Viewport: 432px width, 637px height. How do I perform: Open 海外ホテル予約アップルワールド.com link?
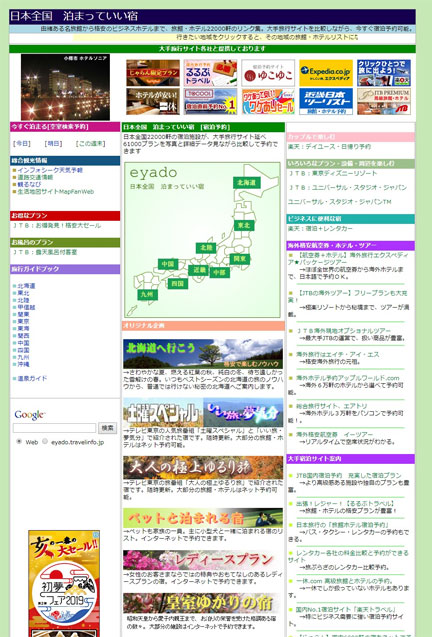[x=347, y=378]
